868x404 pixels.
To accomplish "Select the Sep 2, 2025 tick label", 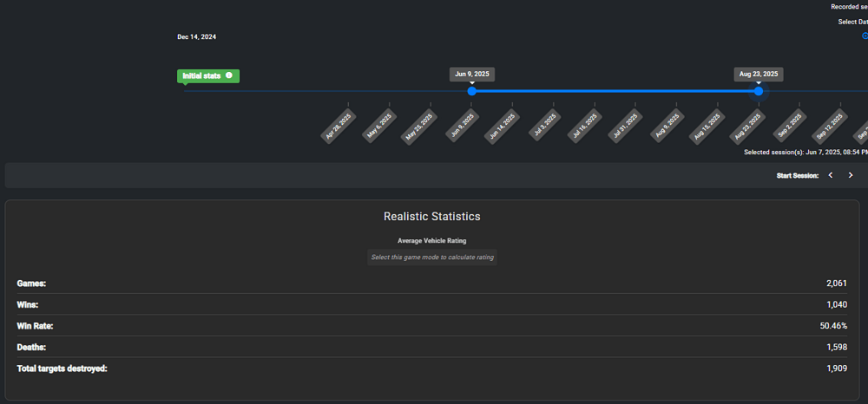I will tap(790, 126).
